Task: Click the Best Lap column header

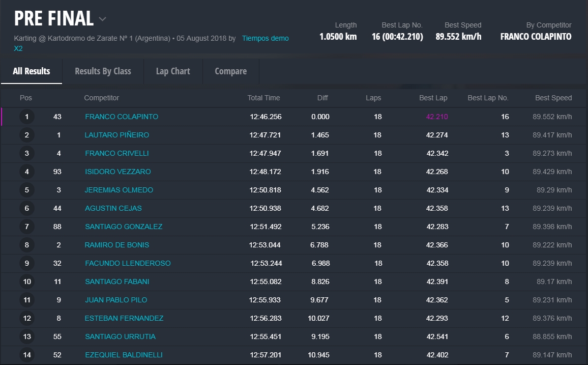Action: [x=433, y=98]
